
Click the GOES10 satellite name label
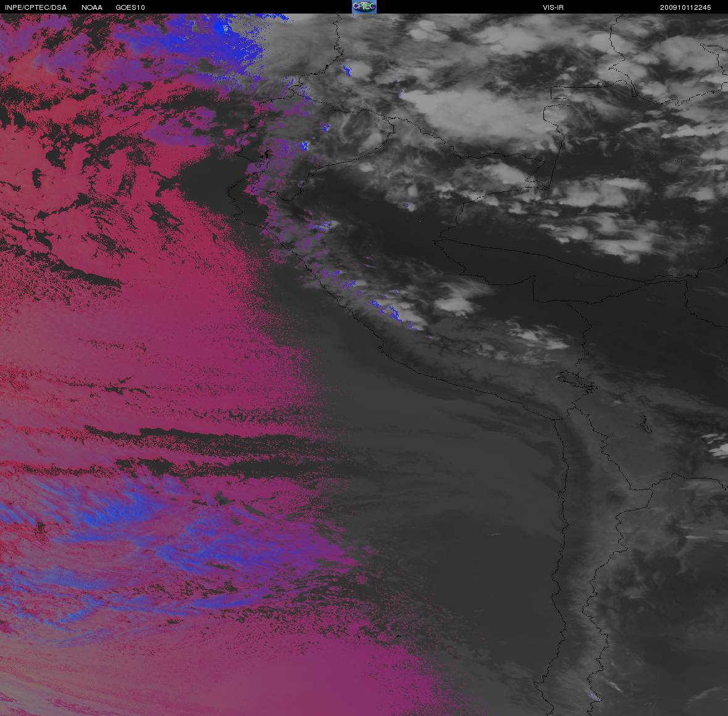130,7
